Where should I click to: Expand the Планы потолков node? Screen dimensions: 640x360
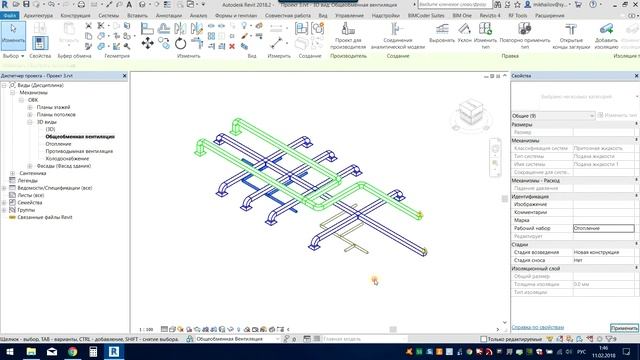click(x=30, y=115)
